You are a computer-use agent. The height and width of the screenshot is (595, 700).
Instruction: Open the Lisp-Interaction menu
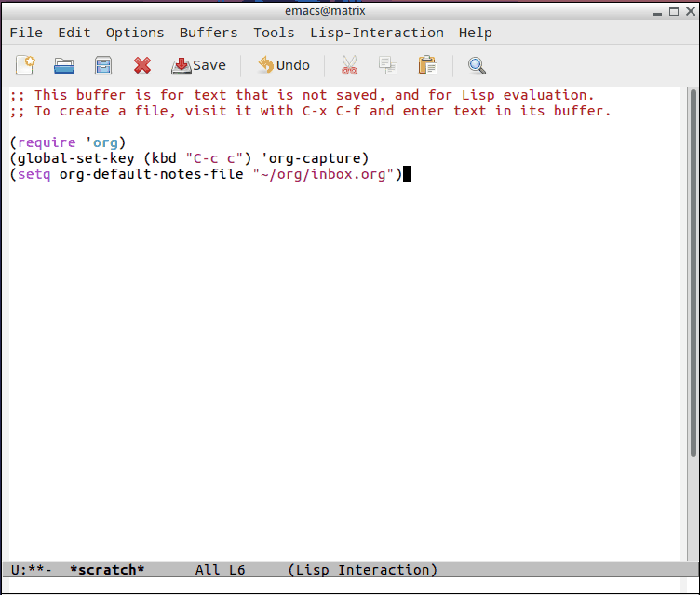click(x=377, y=33)
